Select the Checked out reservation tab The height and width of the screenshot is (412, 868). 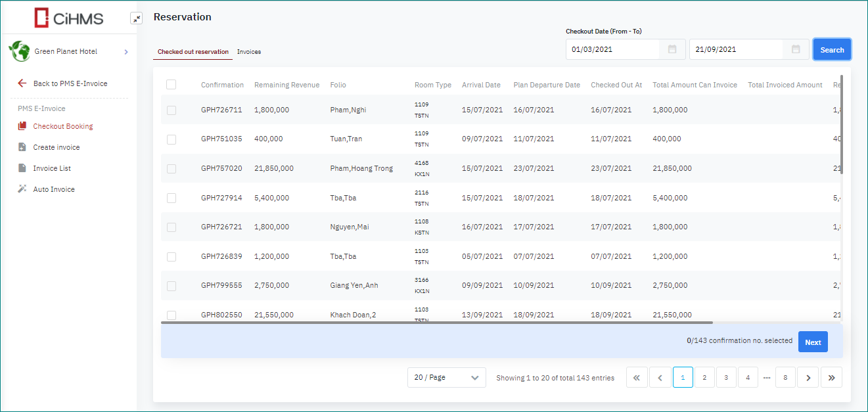click(193, 52)
